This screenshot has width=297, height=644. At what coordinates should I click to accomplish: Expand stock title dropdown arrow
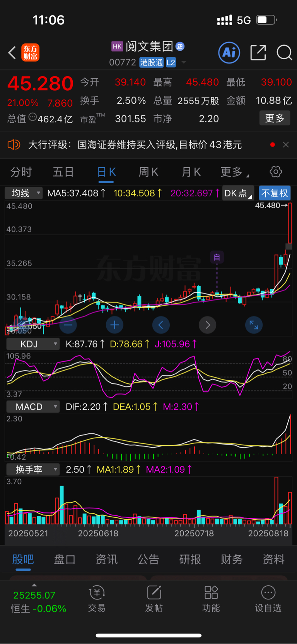point(184,62)
